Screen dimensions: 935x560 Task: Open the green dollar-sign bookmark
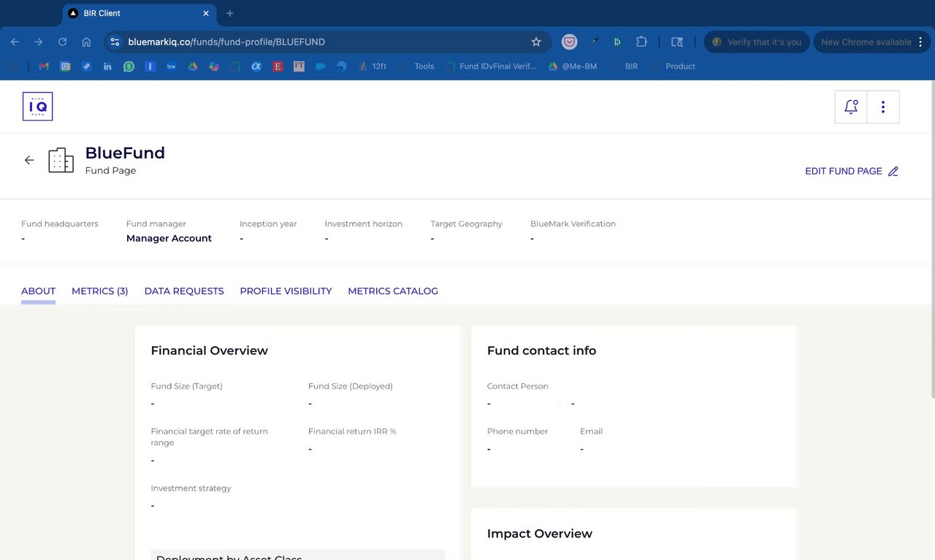129,66
